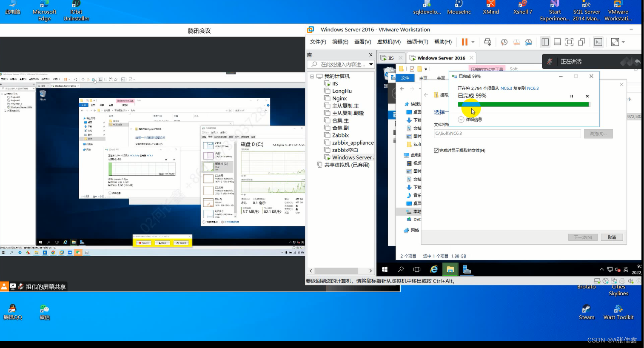Open stretch guest display dropdown arrow
Screen dimensions: 644x348
pos(623,42)
